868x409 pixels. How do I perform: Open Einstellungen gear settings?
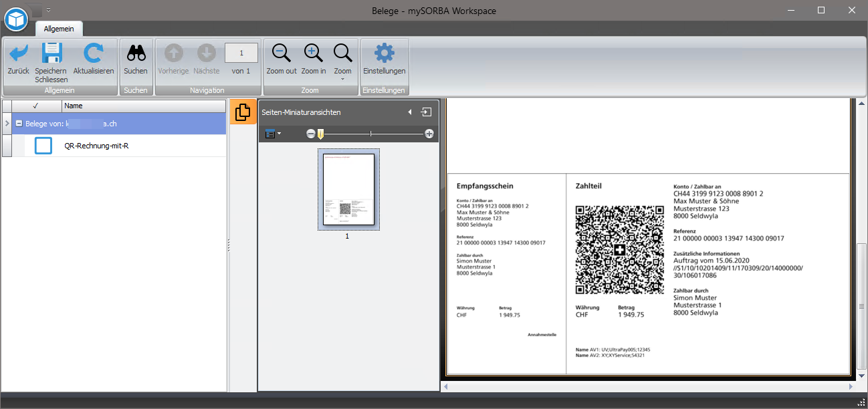coord(385,57)
